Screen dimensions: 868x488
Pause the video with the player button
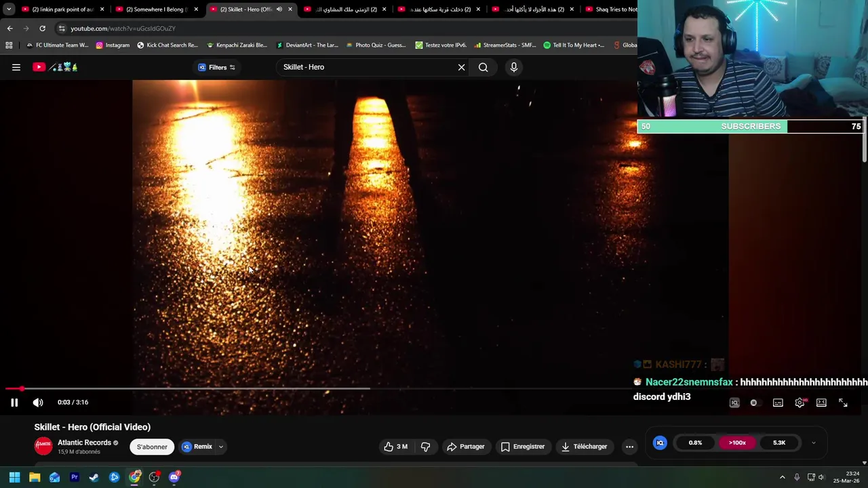click(14, 403)
